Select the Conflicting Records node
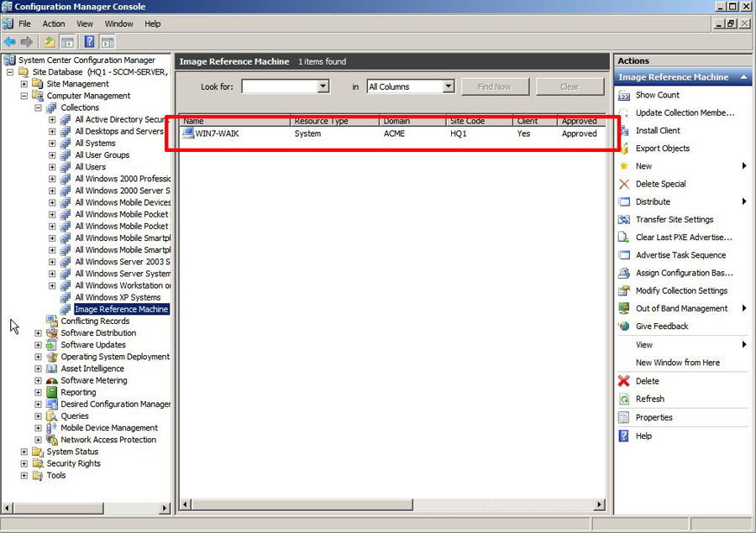 [x=95, y=321]
